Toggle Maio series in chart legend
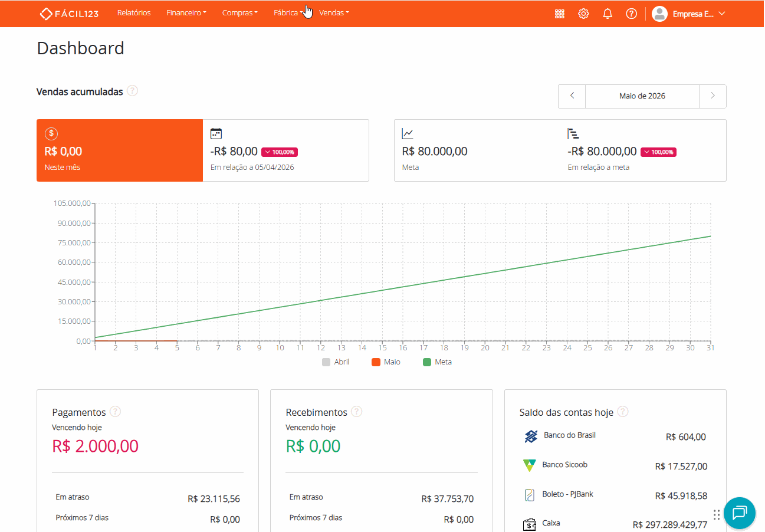This screenshot has height=532, width=765. 386,362
